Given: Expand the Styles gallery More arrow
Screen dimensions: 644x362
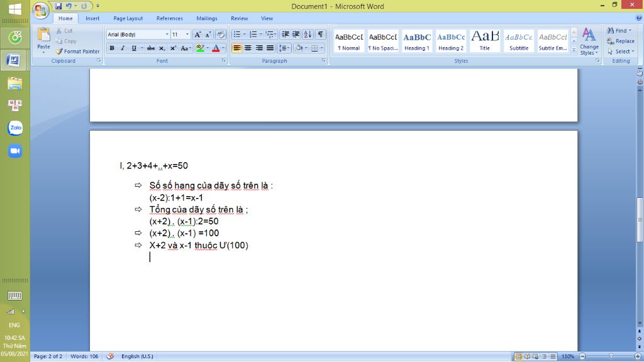Looking at the screenshot, I should click(574, 50).
